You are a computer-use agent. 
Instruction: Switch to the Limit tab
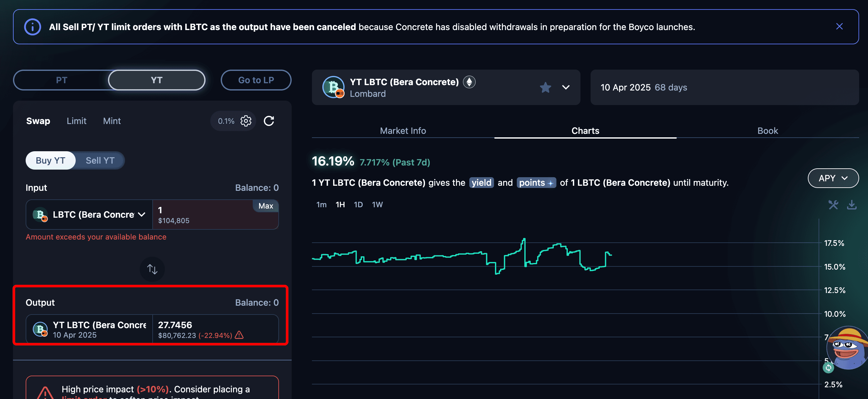click(x=77, y=121)
